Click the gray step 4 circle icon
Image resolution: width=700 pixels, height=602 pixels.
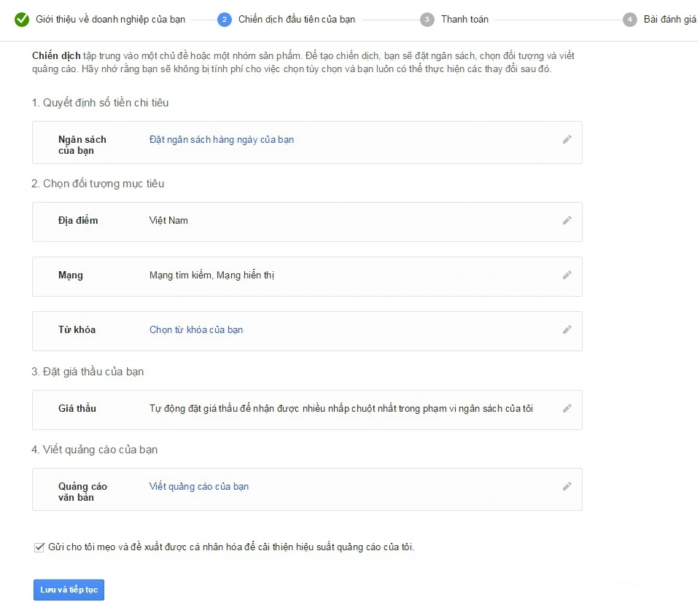point(630,19)
